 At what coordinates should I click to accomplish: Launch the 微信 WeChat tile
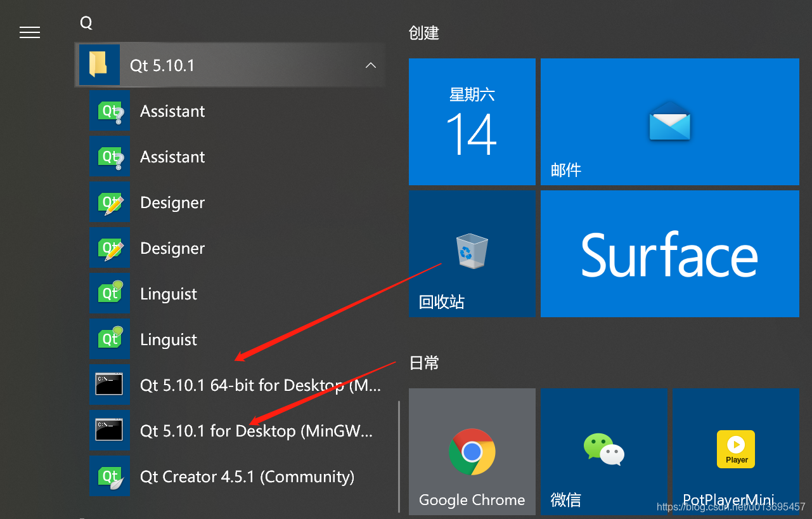point(604,452)
